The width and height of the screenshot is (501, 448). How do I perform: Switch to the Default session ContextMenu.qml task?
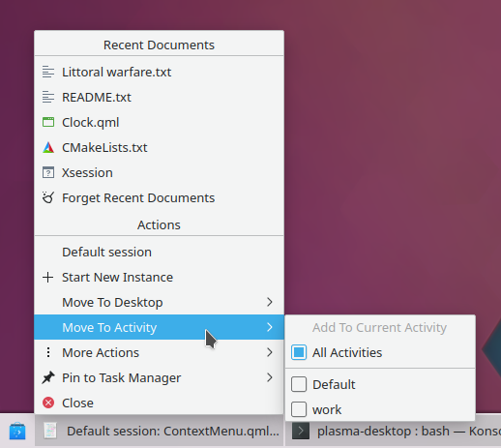(160, 432)
